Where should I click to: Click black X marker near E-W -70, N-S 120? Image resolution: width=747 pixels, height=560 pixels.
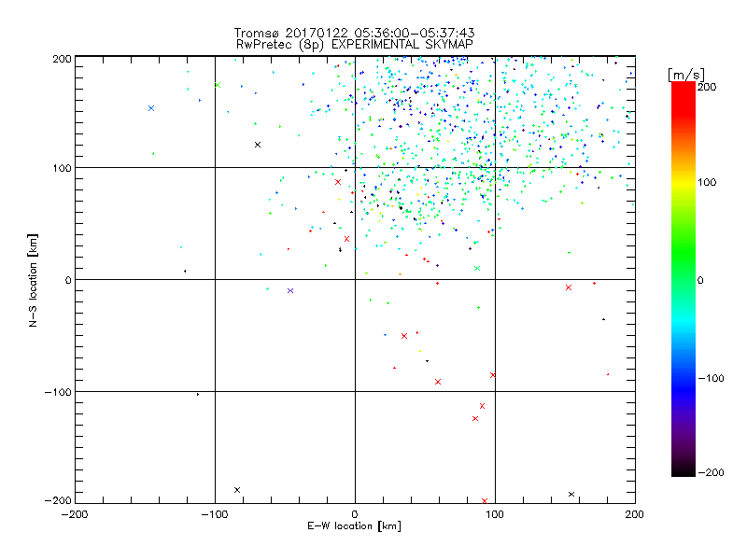click(x=258, y=145)
